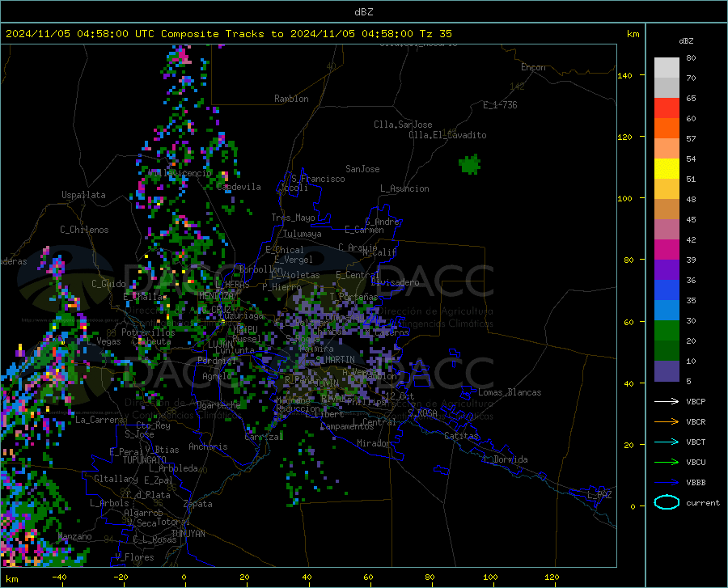Click the S.MARTIN label on map
Image resolution: width=728 pixels, height=588 pixels.
point(335,360)
